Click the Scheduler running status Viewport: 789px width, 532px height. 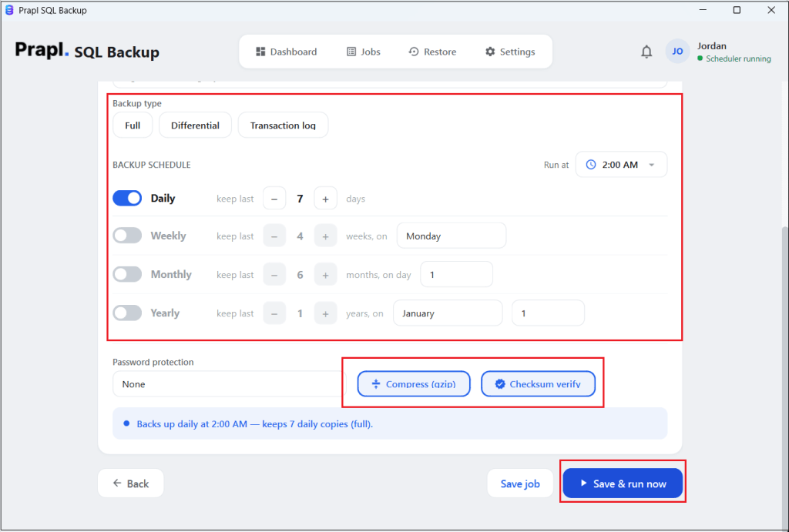(x=734, y=59)
